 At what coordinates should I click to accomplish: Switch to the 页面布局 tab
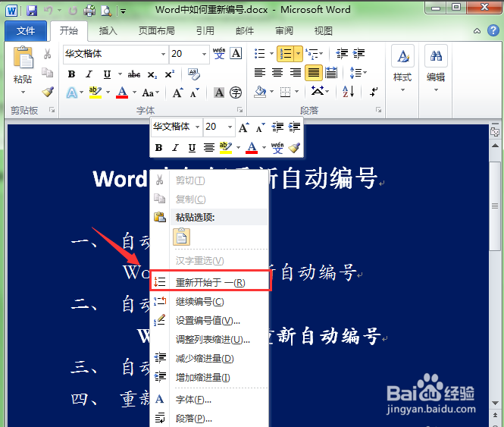[157, 31]
